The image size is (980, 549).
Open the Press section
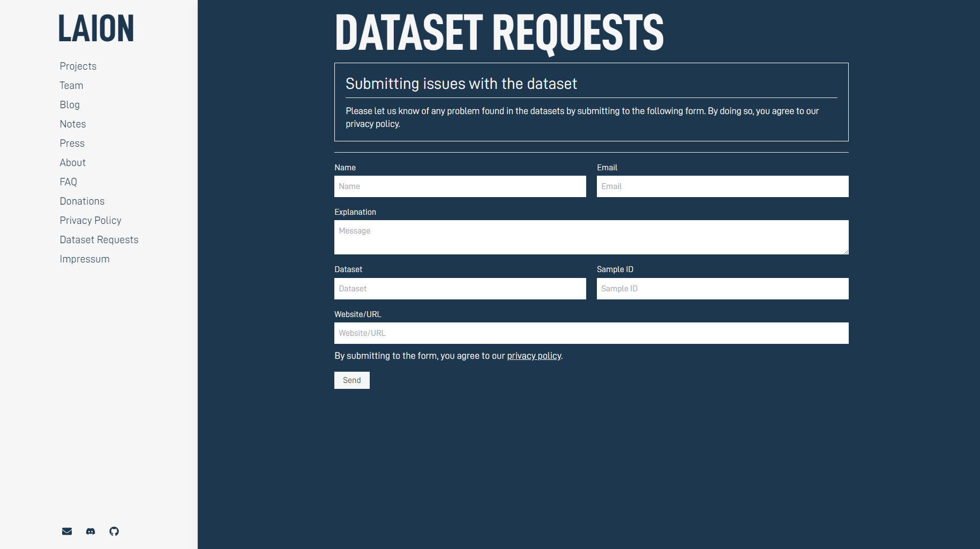tap(72, 144)
